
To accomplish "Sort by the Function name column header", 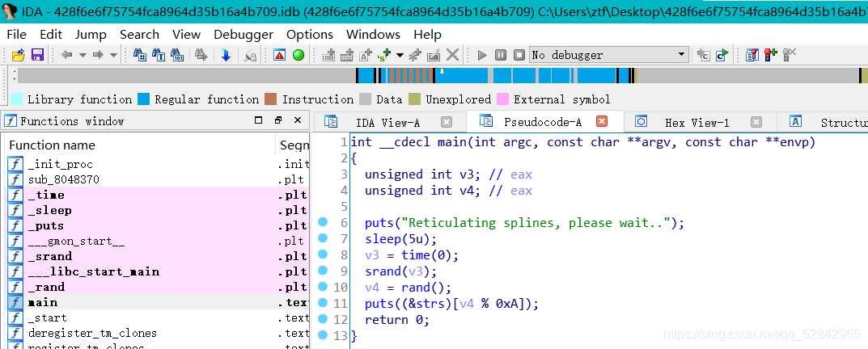I will 141,145.
